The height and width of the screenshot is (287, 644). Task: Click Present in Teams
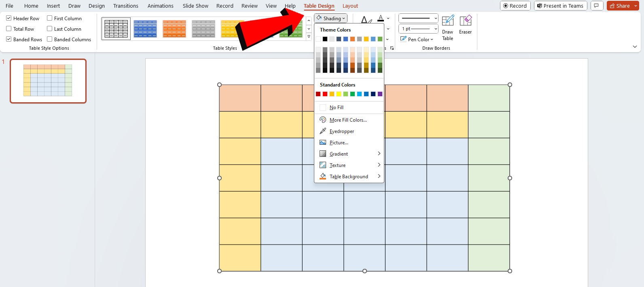[560, 6]
